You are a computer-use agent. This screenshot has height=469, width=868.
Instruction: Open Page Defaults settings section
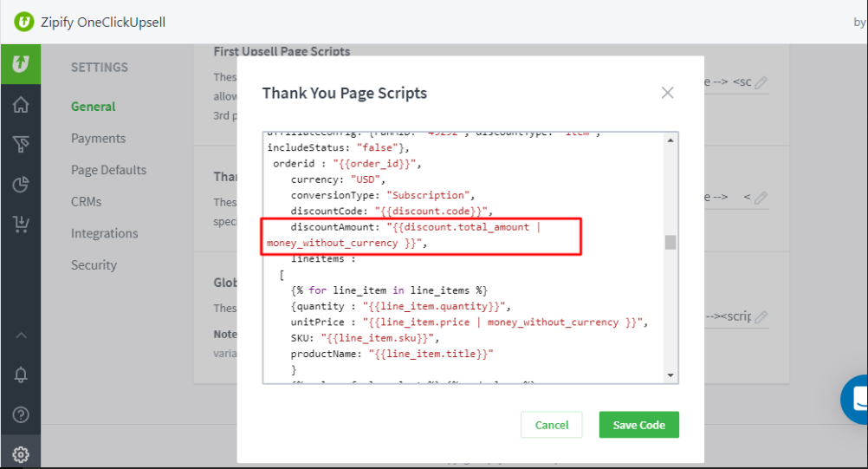click(x=108, y=170)
